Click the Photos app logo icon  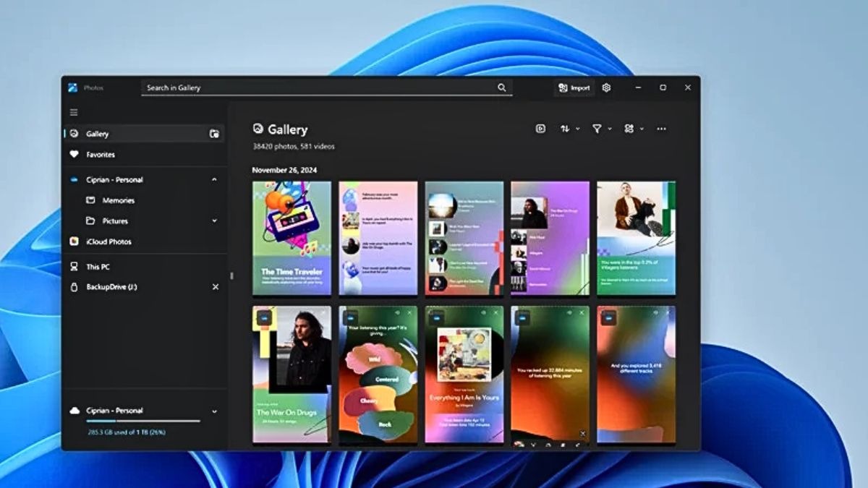point(73,87)
